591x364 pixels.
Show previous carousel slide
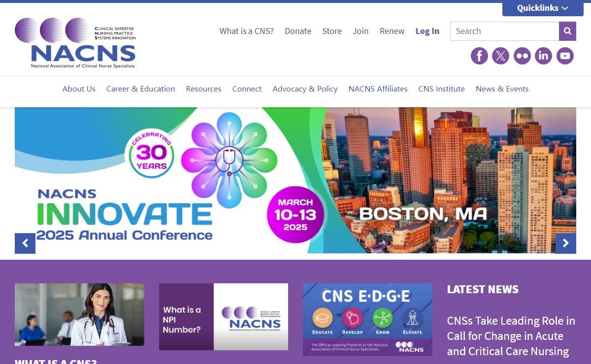pyautogui.click(x=25, y=243)
